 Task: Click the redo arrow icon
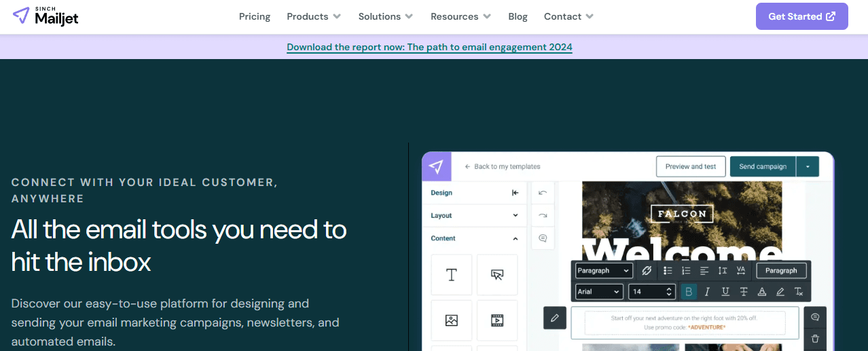click(543, 215)
